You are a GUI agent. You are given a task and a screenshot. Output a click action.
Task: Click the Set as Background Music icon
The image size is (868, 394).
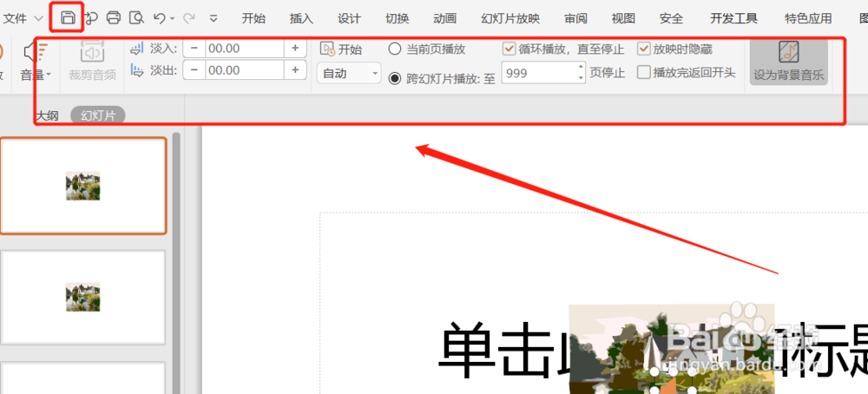(789, 52)
